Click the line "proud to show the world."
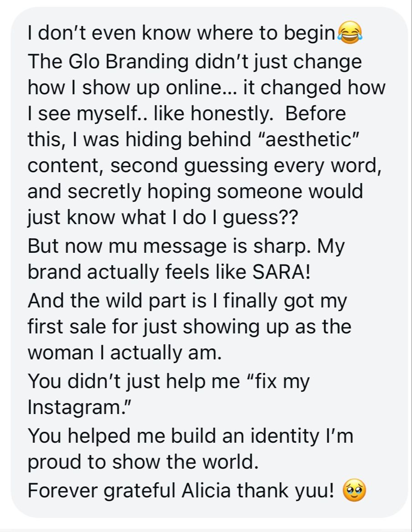The height and width of the screenshot is (532, 412). [x=143, y=462]
